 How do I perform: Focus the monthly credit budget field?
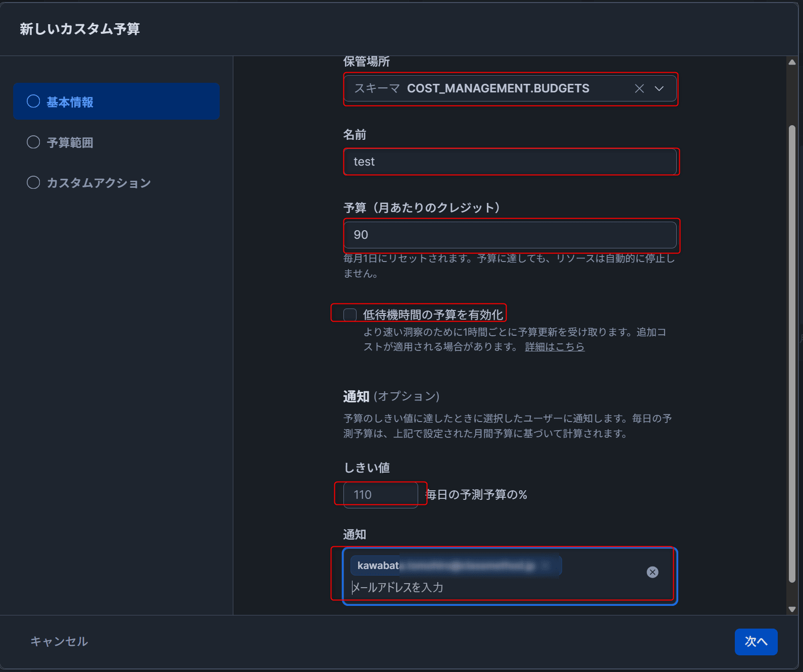[x=510, y=235]
